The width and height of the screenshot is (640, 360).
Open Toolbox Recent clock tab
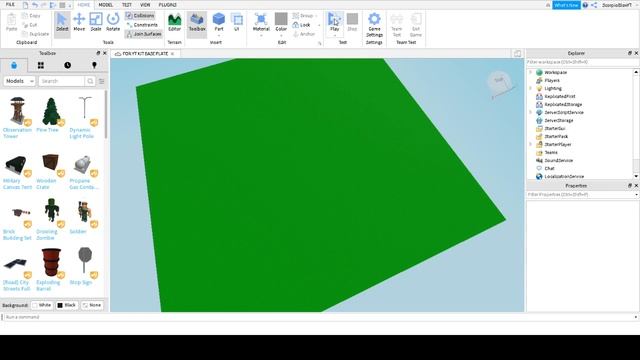click(67, 65)
